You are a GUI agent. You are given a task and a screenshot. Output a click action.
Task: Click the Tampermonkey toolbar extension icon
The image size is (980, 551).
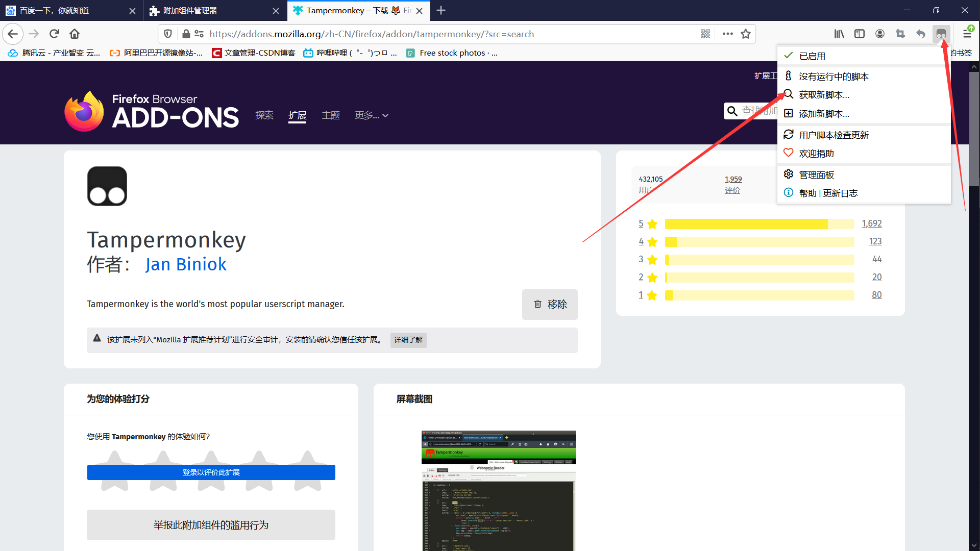[941, 34]
